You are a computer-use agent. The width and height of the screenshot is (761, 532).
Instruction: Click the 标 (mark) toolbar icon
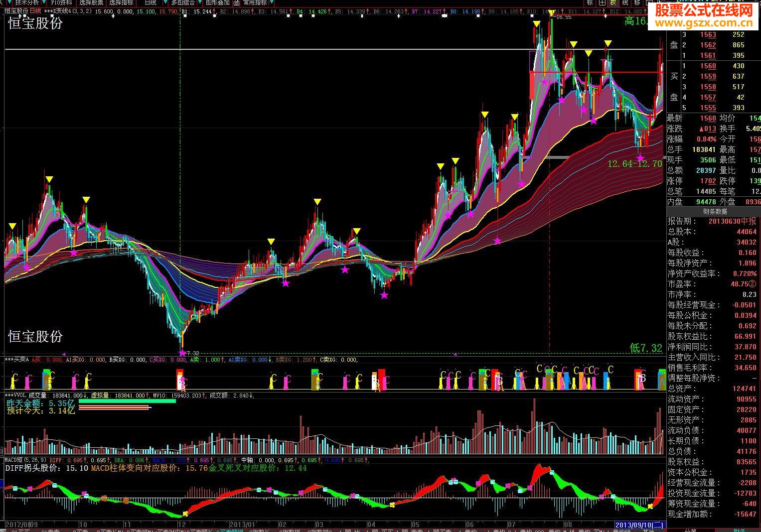(591, 2)
